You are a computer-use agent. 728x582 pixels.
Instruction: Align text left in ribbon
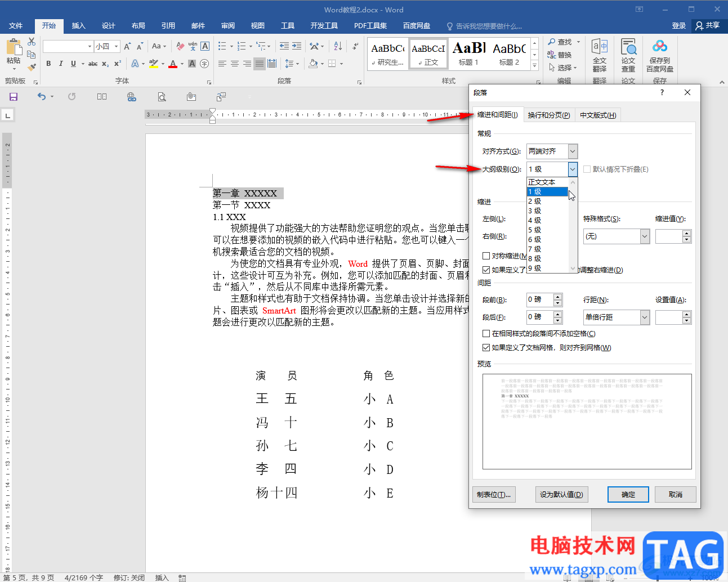click(x=222, y=64)
